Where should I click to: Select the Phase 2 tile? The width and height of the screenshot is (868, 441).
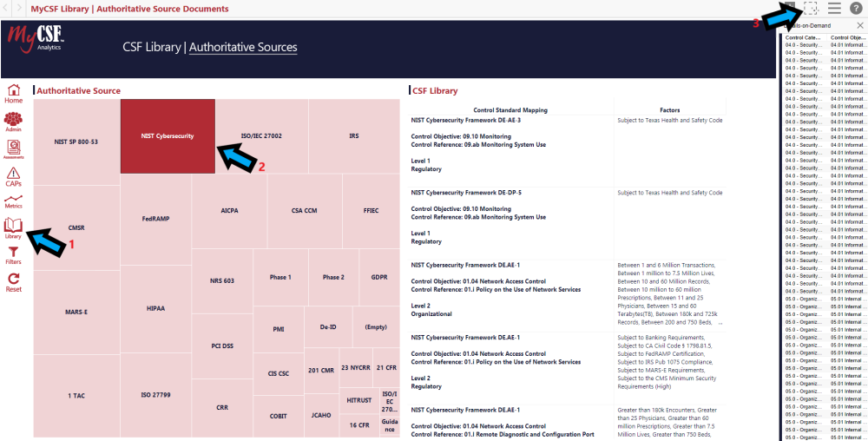(333, 277)
